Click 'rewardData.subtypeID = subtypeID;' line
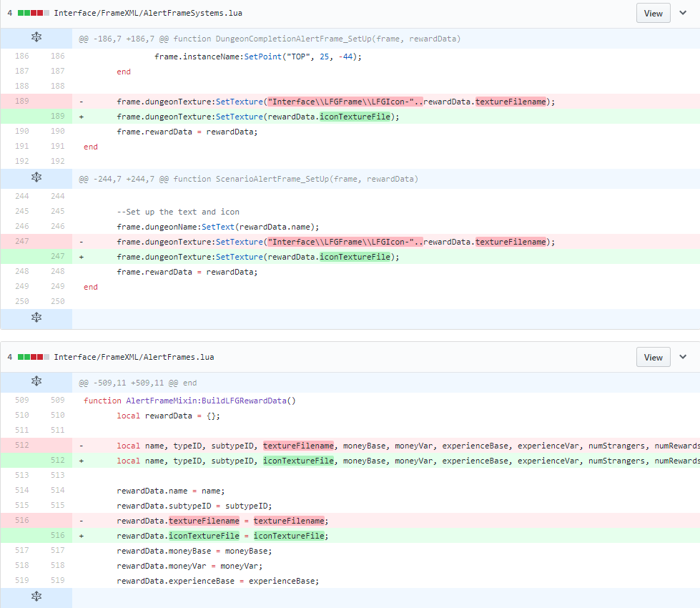This screenshot has height=608, width=700. pos(194,506)
